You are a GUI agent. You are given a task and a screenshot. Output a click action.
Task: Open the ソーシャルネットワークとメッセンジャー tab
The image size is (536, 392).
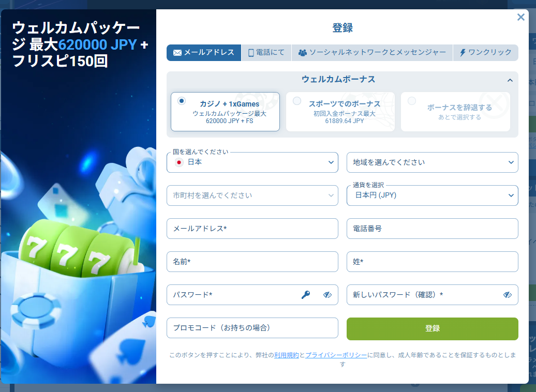point(372,53)
